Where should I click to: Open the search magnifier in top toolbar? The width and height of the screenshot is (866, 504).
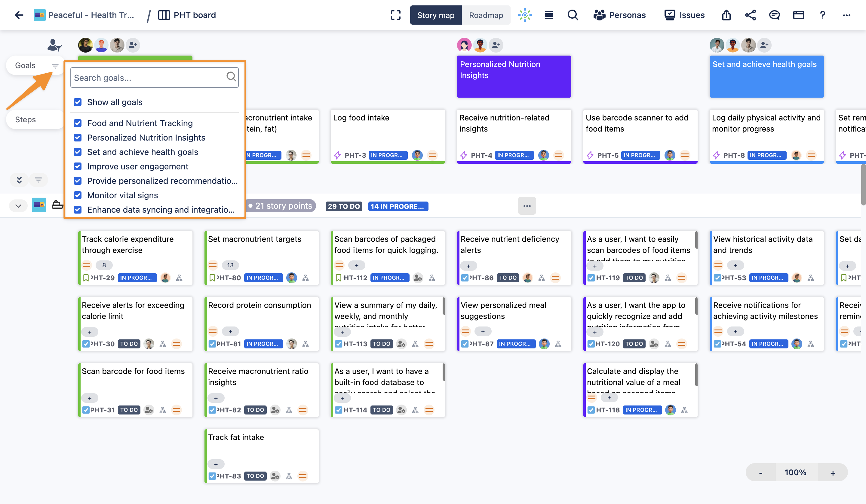[x=573, y=15]
